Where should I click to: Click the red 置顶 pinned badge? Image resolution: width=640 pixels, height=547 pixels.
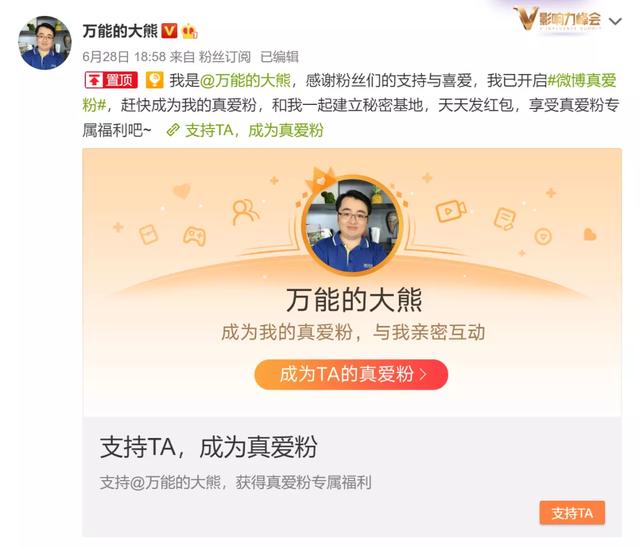click(x=111, y=80)
